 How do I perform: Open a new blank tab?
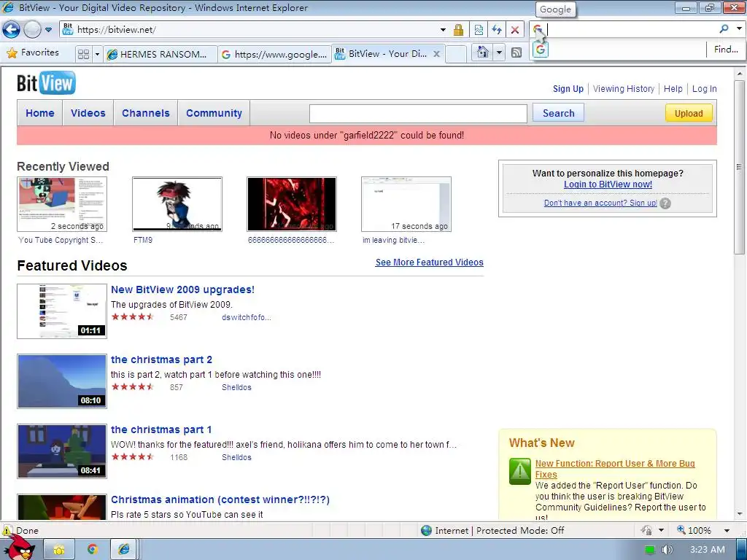click(456, 54)
